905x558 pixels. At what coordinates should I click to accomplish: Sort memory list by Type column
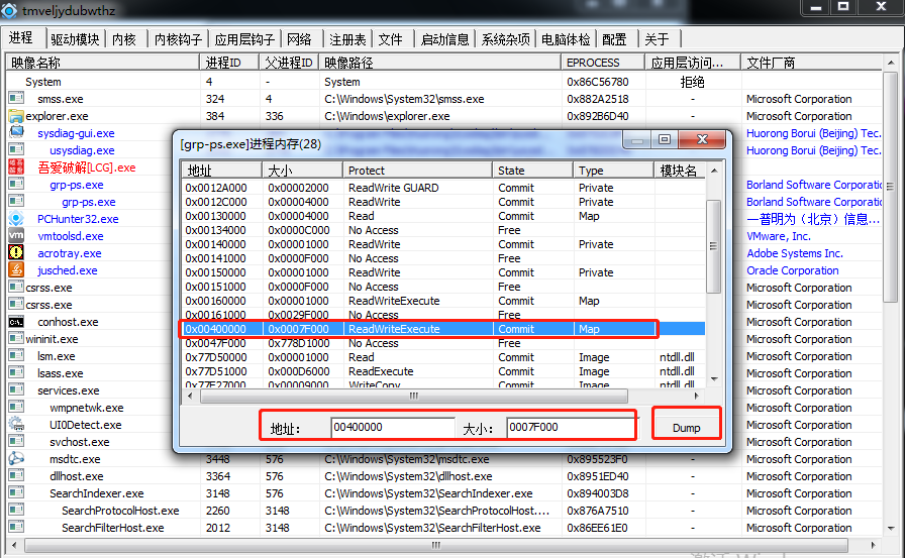[614, 170]
